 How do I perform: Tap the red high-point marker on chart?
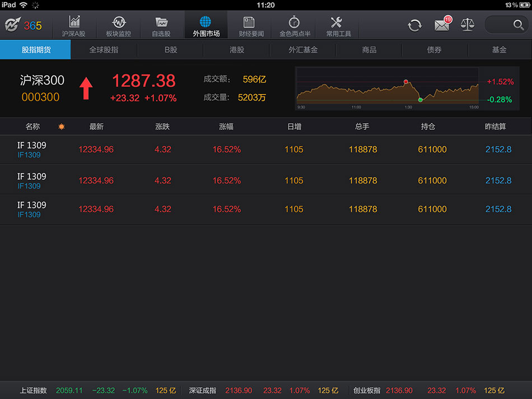click(406, 82)
